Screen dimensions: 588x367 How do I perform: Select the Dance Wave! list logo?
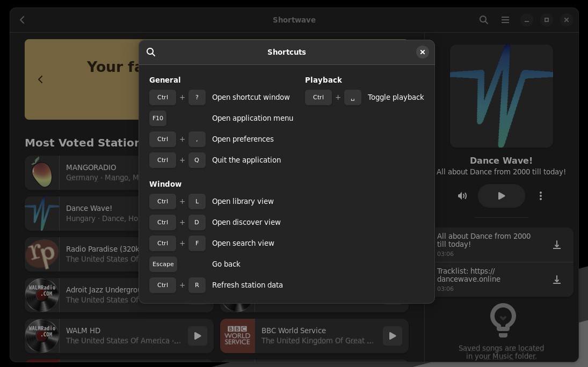[42, 214]
